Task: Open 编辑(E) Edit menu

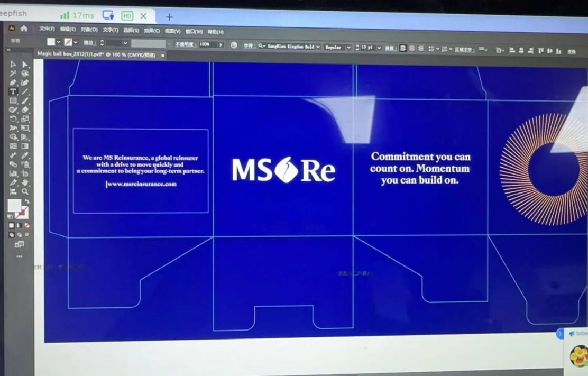Action: 68,29
